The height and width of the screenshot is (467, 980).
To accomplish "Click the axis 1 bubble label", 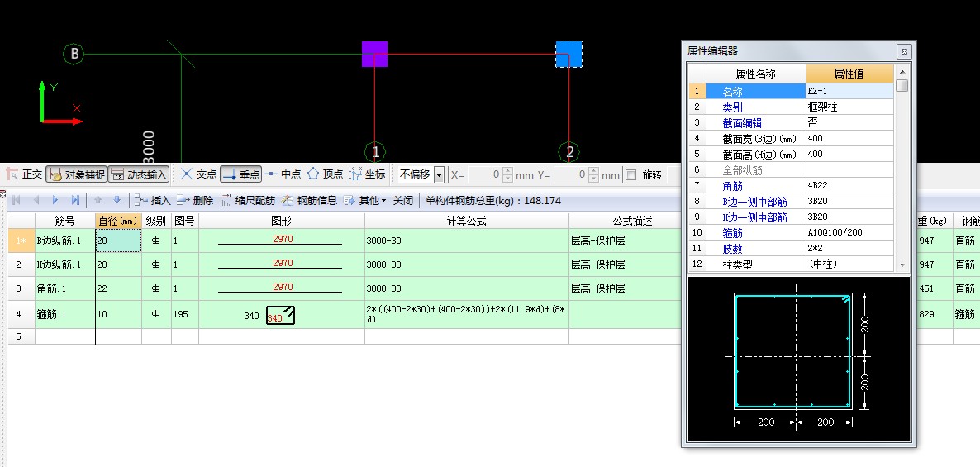I will click(375, 152).
